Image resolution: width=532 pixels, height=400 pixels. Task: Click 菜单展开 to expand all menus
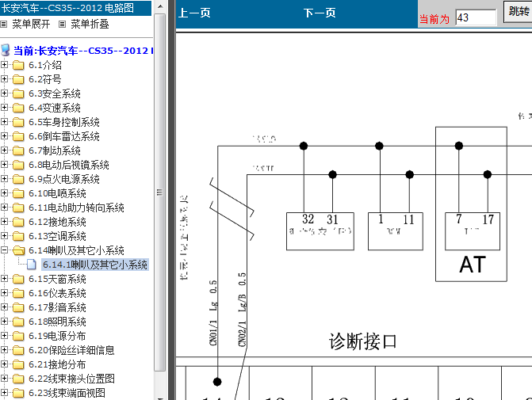tap(31, 24)
